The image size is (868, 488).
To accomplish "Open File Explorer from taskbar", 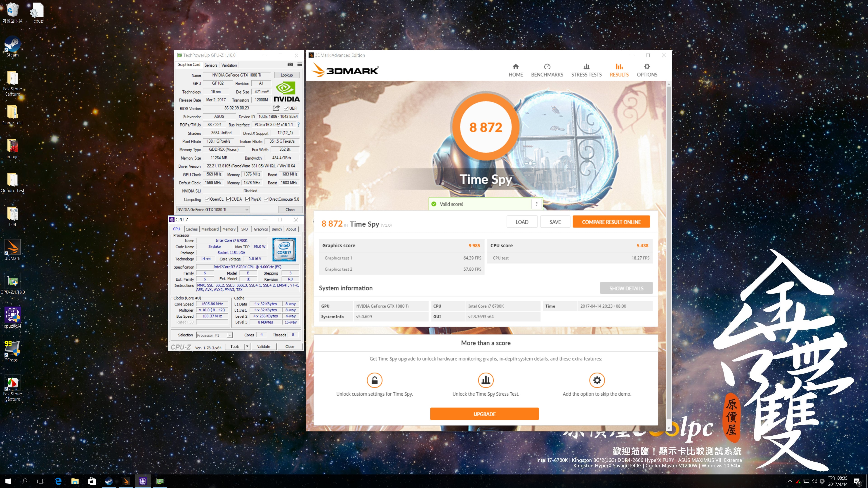I will click(75, 481).
